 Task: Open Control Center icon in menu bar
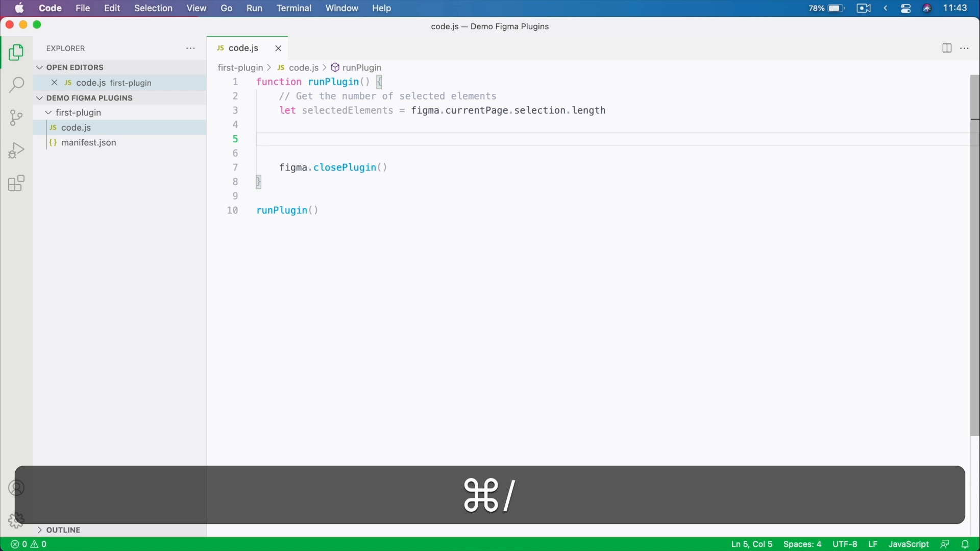pos(906,9)
